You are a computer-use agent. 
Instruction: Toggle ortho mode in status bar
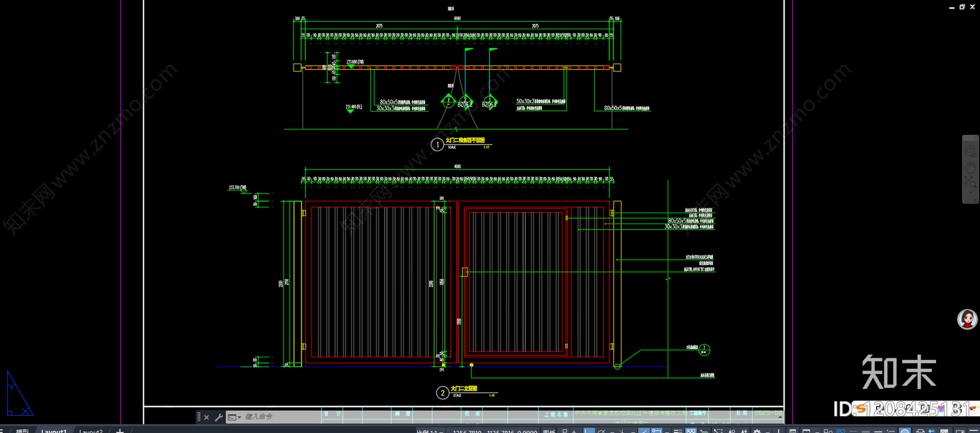tap(589, 431)
